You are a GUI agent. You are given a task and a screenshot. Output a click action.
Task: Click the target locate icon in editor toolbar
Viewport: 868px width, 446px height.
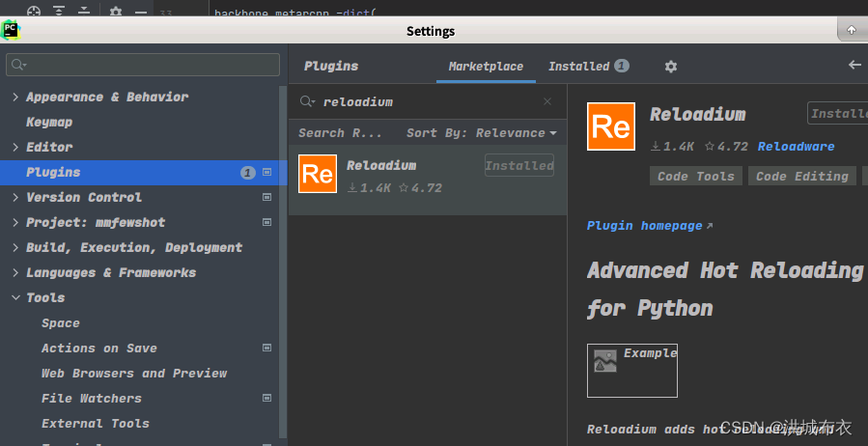(x=34, y=11)
